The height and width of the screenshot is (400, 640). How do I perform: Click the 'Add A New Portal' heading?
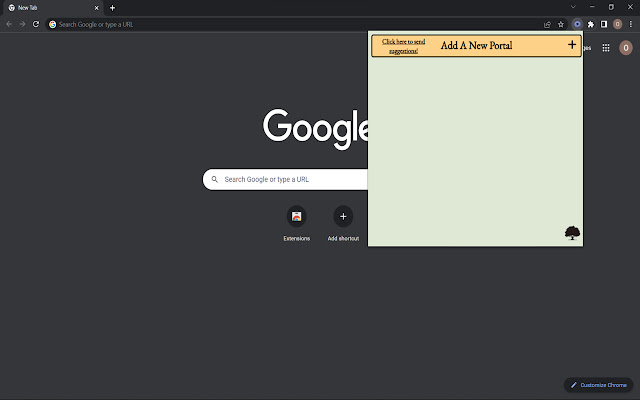[x=476, y=45]
